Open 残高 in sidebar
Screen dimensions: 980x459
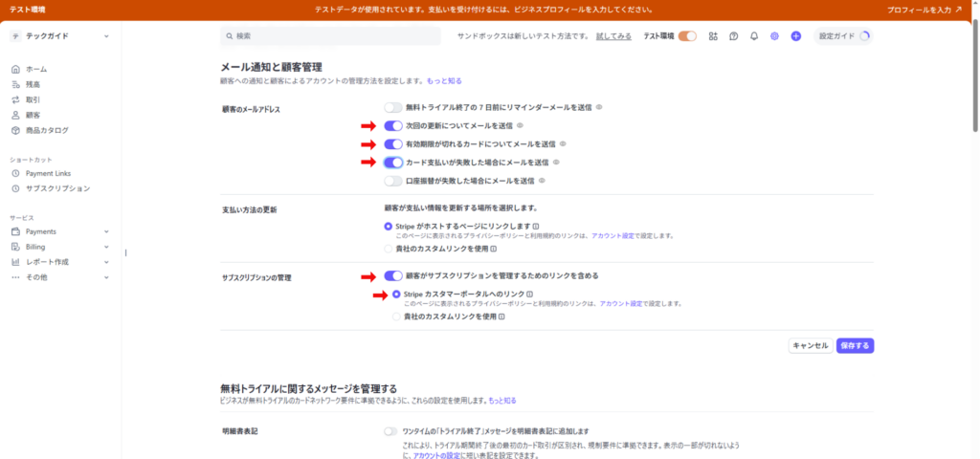click(x=33, y=84)
